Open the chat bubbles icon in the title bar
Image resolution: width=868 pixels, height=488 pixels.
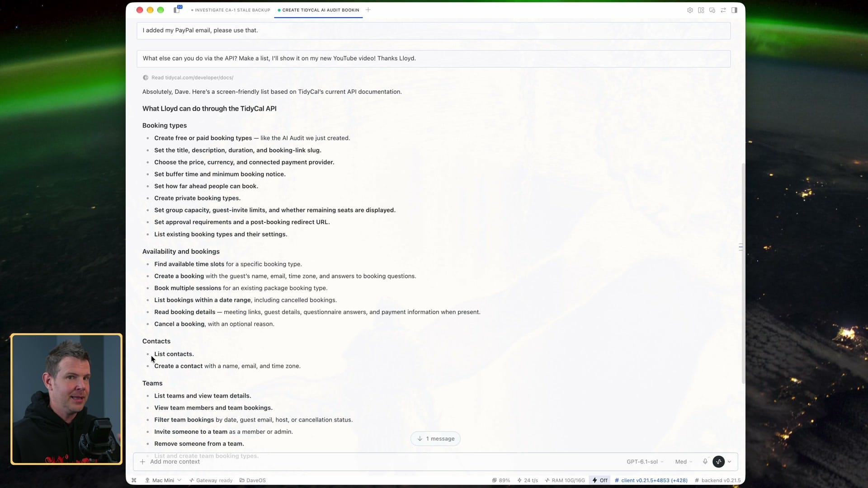click(x=712, y=10)
